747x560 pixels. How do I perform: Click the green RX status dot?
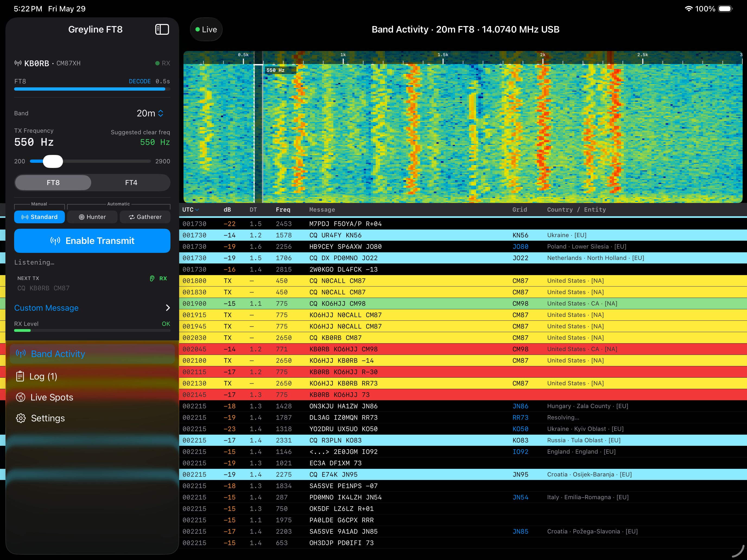click(157, 63)
